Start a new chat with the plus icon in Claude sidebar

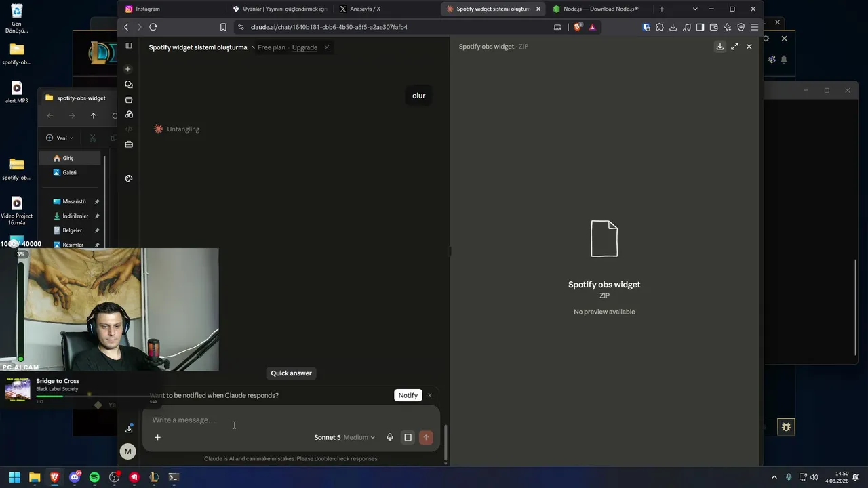128,69
